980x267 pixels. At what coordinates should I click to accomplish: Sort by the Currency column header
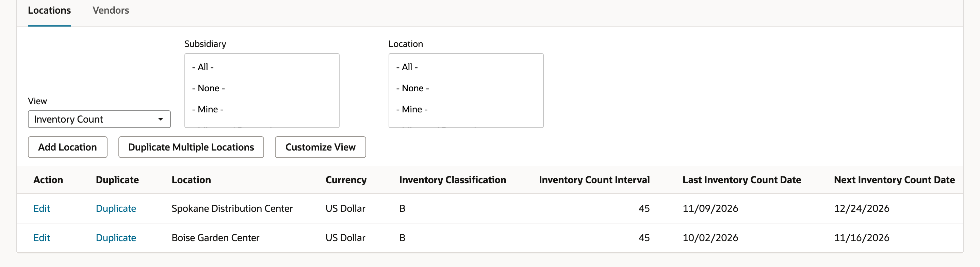pyautogui.click(x=346, y=180)
